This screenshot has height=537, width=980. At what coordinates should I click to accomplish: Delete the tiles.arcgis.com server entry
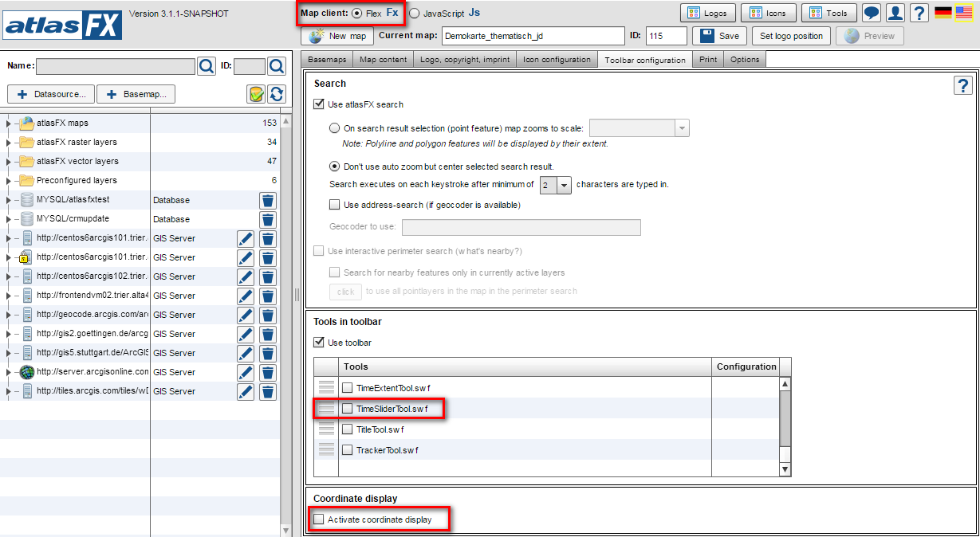click(x=268, y=391)
